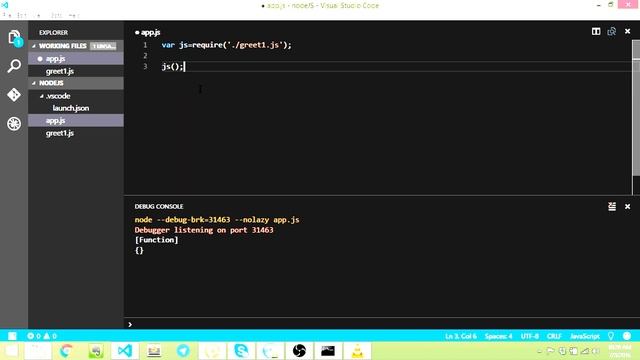Screen dimensions: 640x360
Task: Open Chrome from the taskbar
Action: [67, 351]
